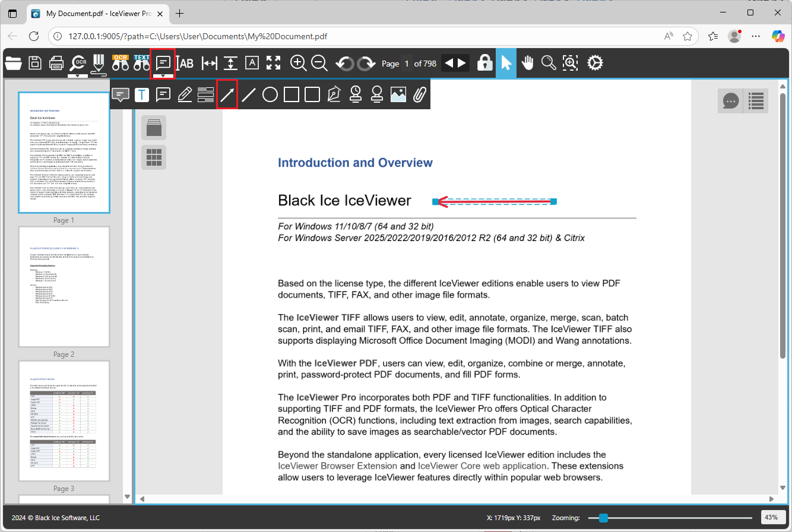This screenshot has height=532, width=792.
Task: Add this page to favorites with the star
Action: [688, 36]
